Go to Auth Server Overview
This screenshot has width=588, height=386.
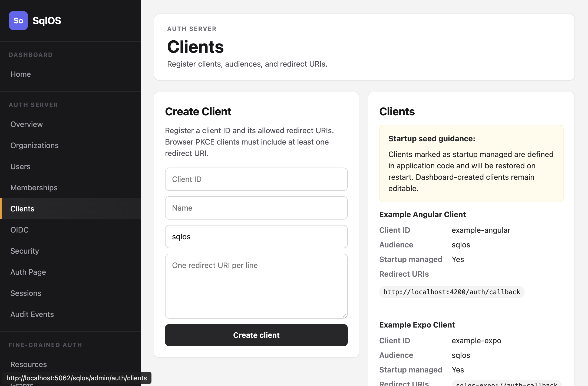(x=27, y=124)
